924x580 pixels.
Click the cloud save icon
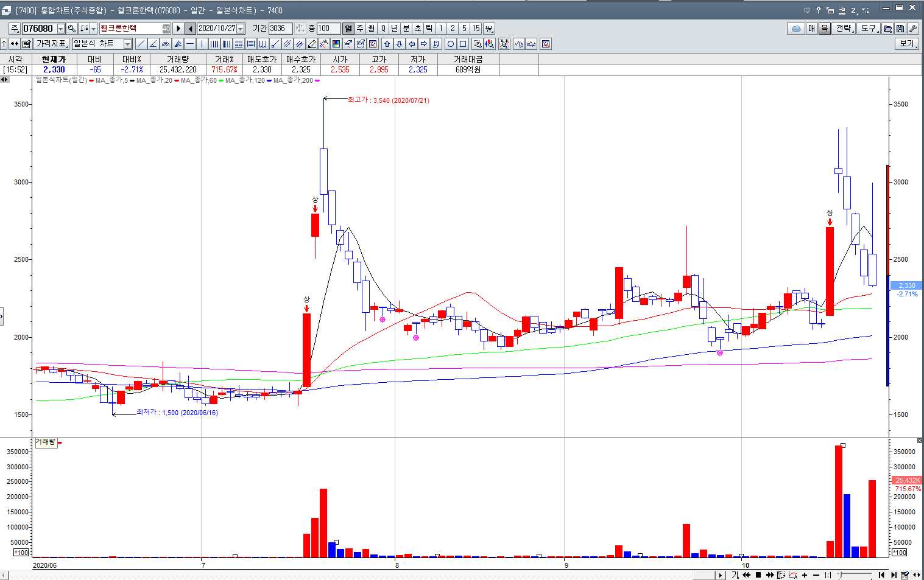(795, 29)
